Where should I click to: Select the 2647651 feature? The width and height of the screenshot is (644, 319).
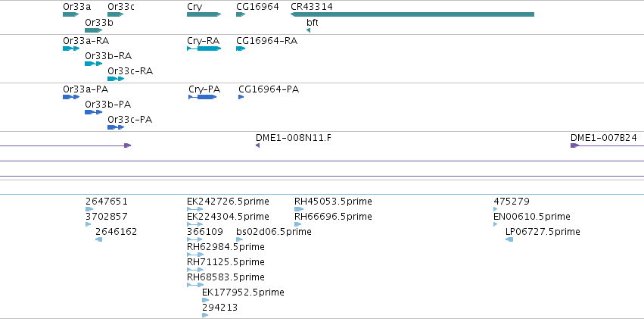89,209
